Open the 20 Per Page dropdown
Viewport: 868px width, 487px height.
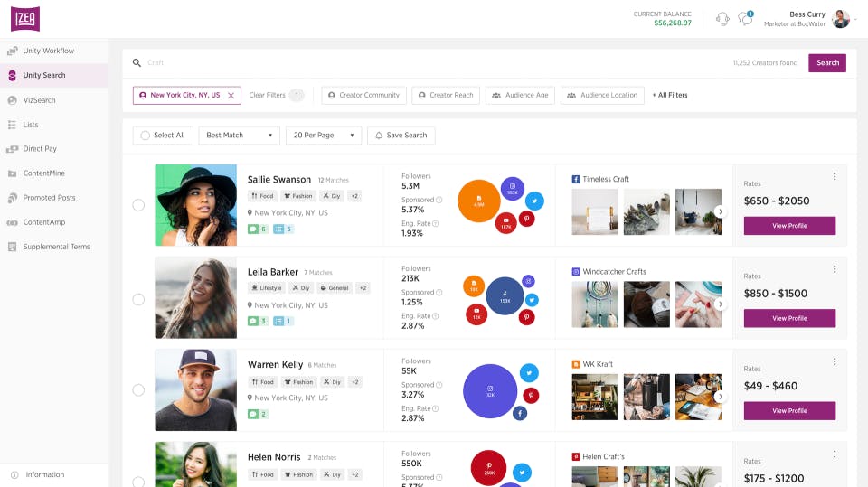(x=323, y=136)
